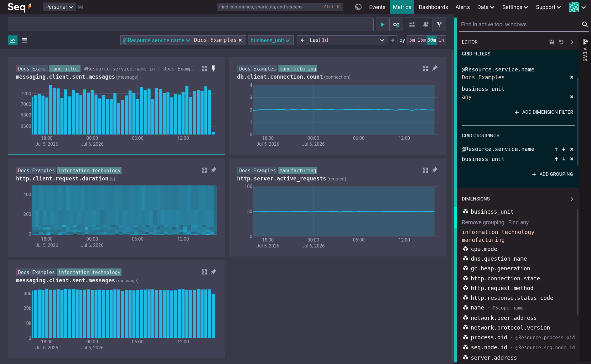Go to next time range arrow
591x364 pixels.
[392, 40]
